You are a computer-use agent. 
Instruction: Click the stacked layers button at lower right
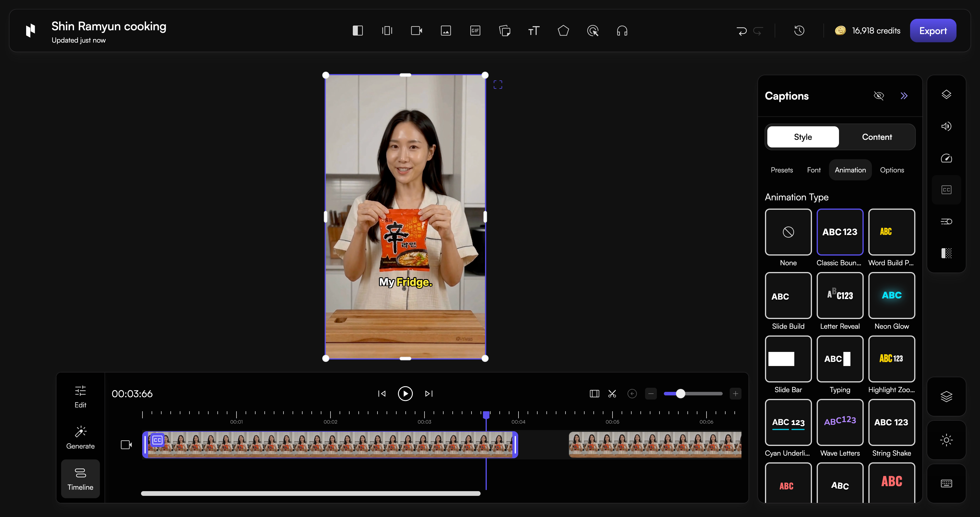coord(947,396)
